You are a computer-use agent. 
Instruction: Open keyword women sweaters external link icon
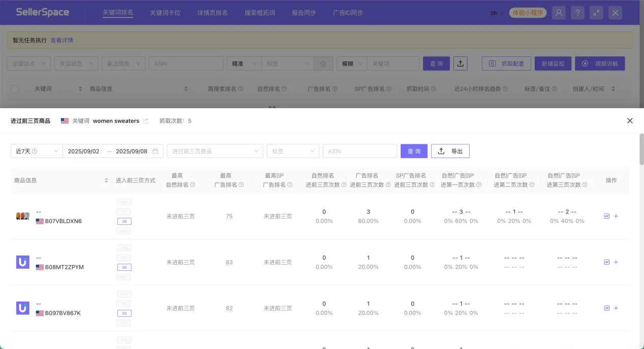146,121
